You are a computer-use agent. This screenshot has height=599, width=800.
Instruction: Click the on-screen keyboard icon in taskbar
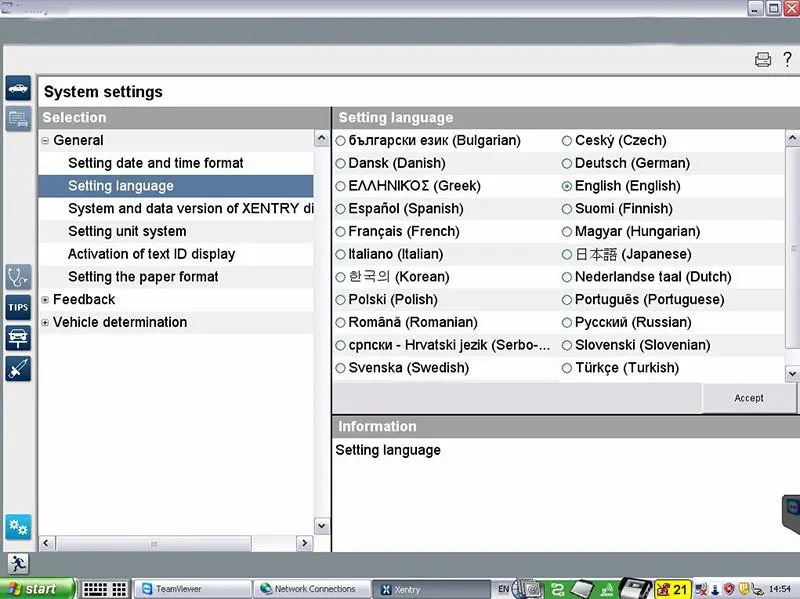[x=95, y=589]
